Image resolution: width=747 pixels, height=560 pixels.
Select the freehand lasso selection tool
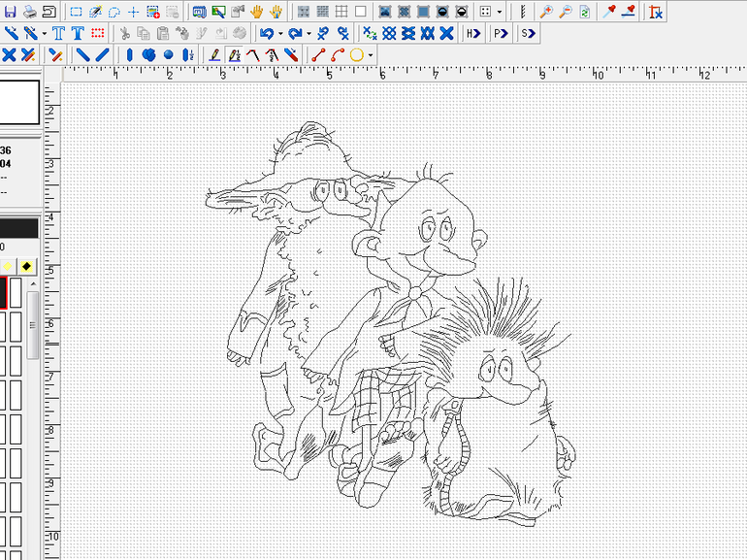tap(114, 12)
